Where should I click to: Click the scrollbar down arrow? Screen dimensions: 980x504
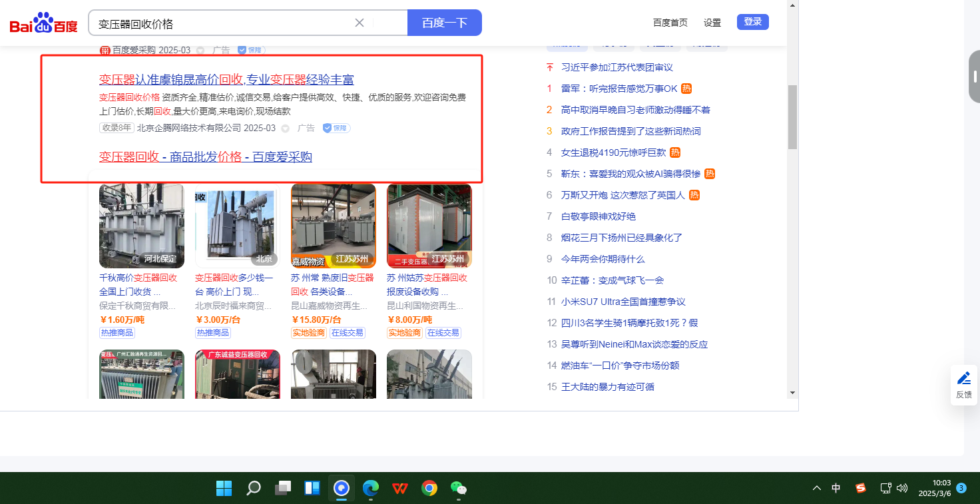(x=792, y=393)
